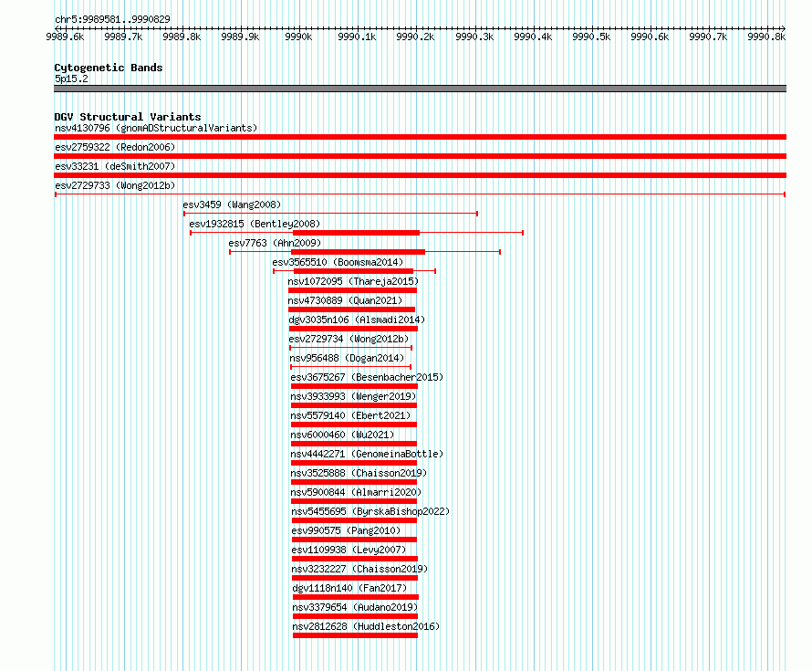This screenshot has height=671, width=812.
Task: Click the 9990.6k ruler tick label
Action: [650, 37]
